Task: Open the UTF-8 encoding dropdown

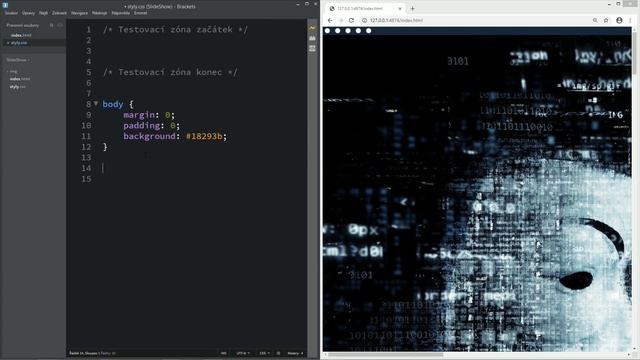Action: pos(243,353)
